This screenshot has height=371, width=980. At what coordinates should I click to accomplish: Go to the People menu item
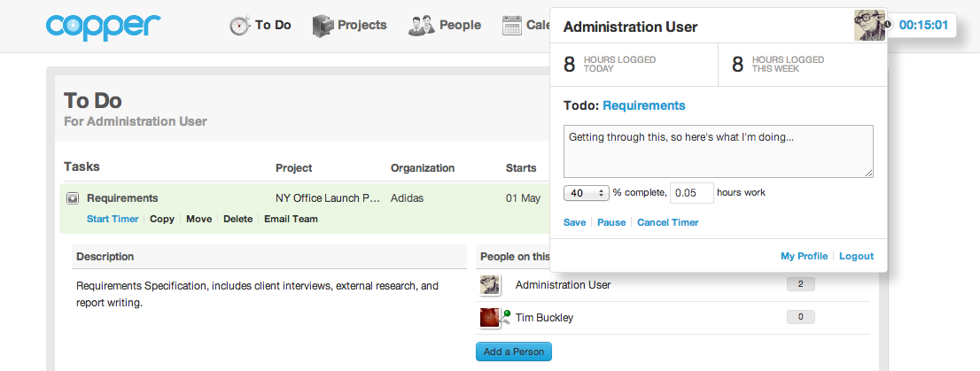pyautogui.click(x=460, y=25)
